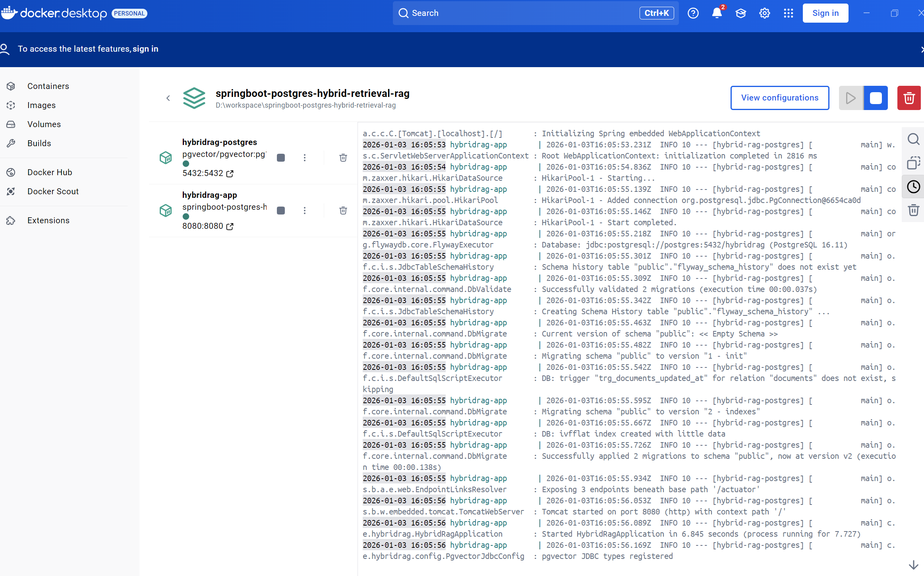Image resolution: width=924 pixels, height=576 pixels.
Task: Clear the displayed logs
Action: 913,210
